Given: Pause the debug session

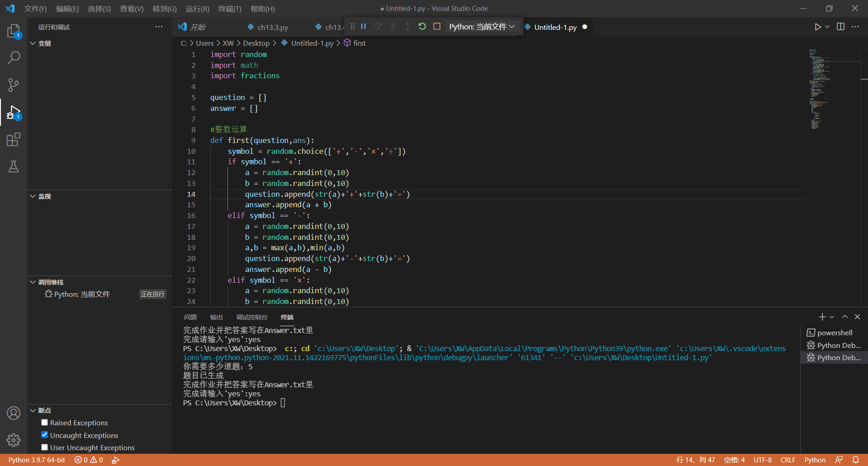Looking at the screenshot, I should click(363, 27).
